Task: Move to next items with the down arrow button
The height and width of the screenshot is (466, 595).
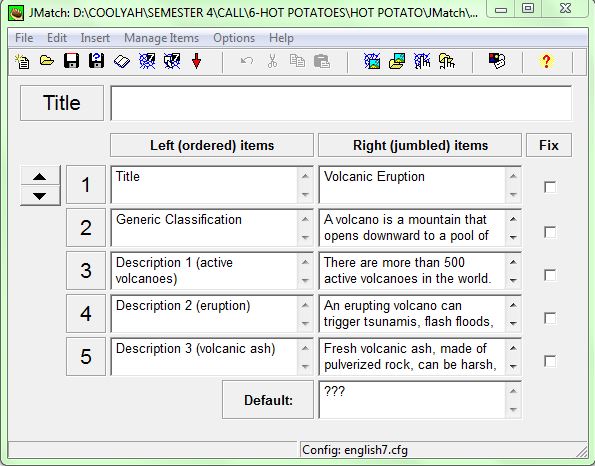Action: (x=40, y=196)
